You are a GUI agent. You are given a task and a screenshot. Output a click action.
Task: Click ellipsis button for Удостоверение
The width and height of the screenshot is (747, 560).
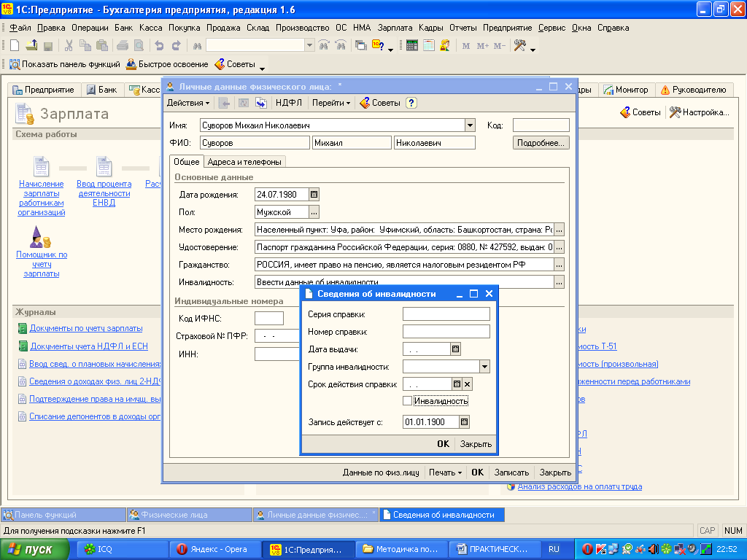point(560,247)
